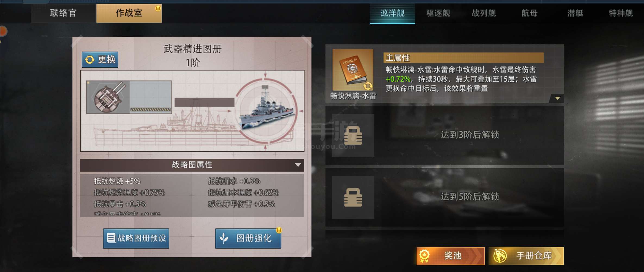Select the gun turret weapon thumbnail
Screen dimensions: 644x272
(x=108, y=97)
